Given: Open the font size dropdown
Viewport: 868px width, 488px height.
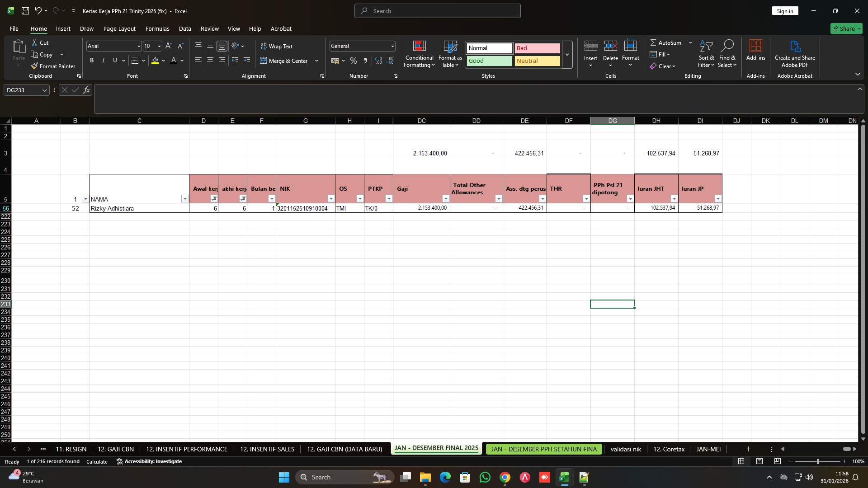Looking at the screenshot, I should (159, 46).
